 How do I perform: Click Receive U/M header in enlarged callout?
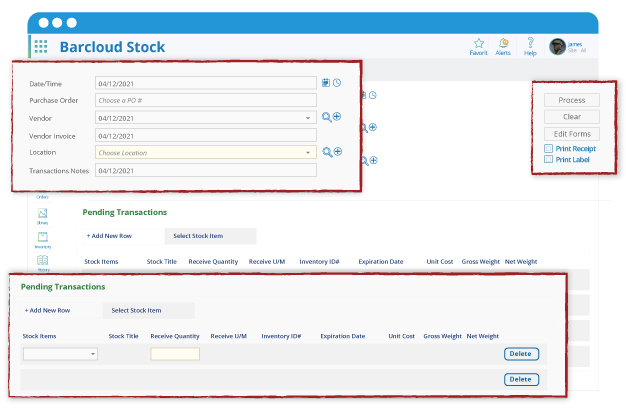pos(228,336)
